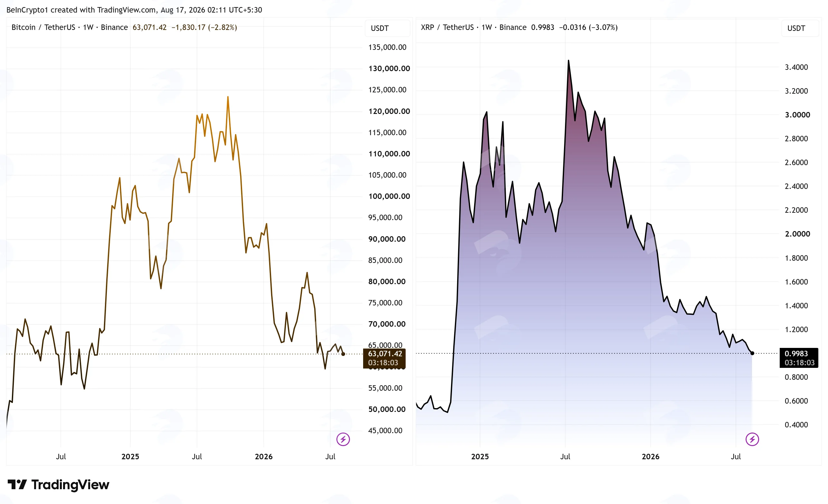Viewport: 828px width, 504px height.
Task: Click the 2025 date label on the Bitcoin time axis
Action: click(130, 457)
